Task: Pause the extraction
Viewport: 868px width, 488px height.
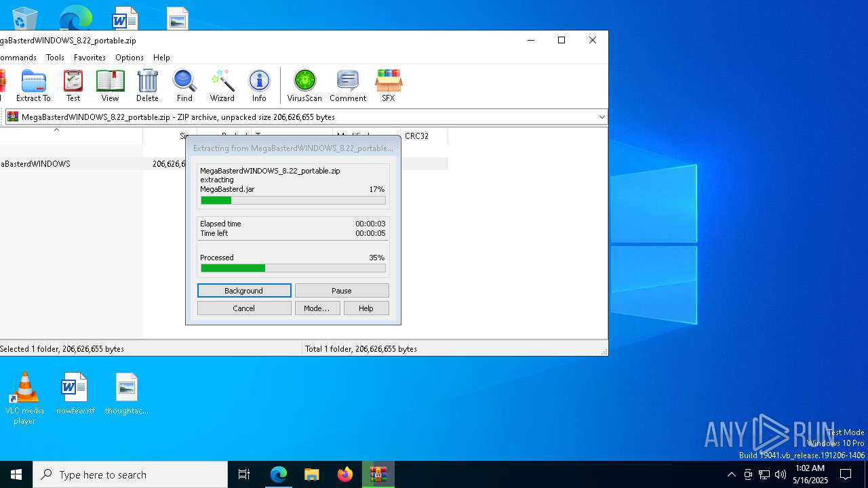Action: point(342,290)
